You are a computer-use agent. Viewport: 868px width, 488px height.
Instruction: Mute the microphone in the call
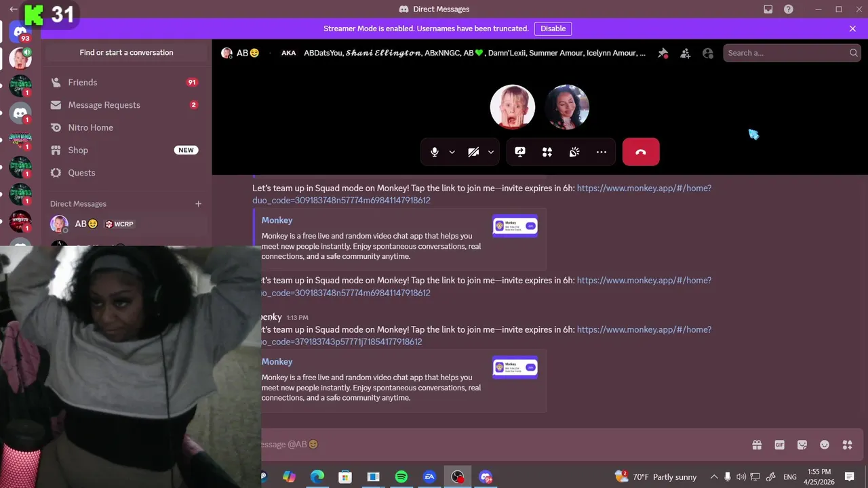click(435, 152)
